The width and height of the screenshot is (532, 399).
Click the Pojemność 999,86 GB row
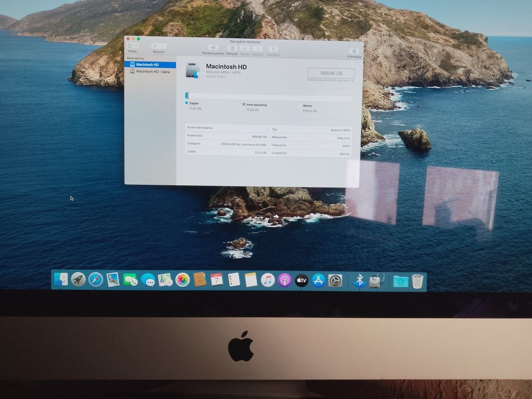point(227,136)
